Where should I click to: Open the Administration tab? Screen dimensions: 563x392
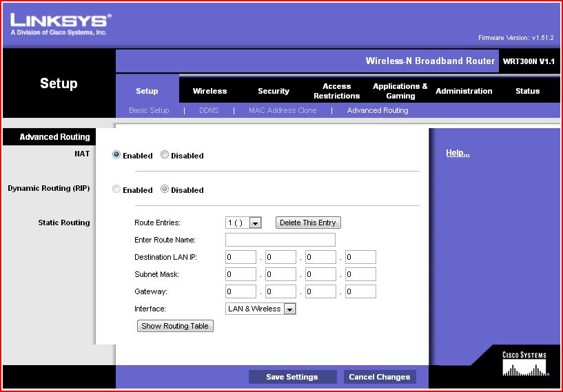464,91
